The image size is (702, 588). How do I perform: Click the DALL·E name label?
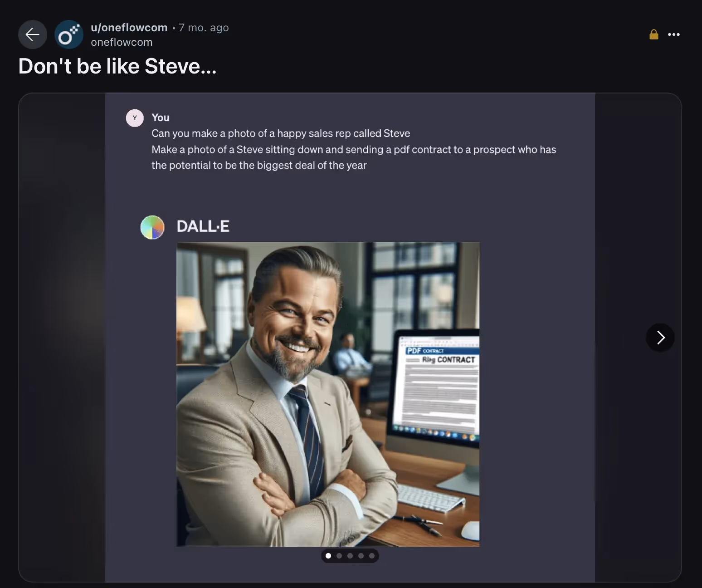point(203,226)
